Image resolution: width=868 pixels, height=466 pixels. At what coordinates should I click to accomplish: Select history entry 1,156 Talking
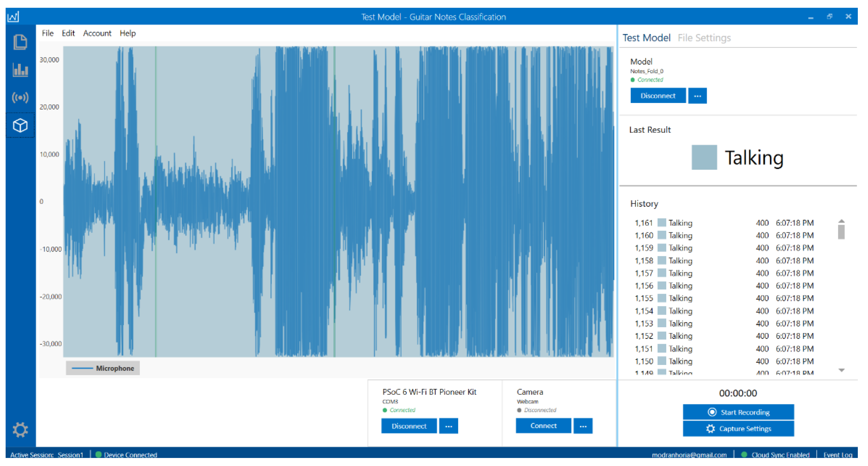pyautogui.click(x=680, y=286)
